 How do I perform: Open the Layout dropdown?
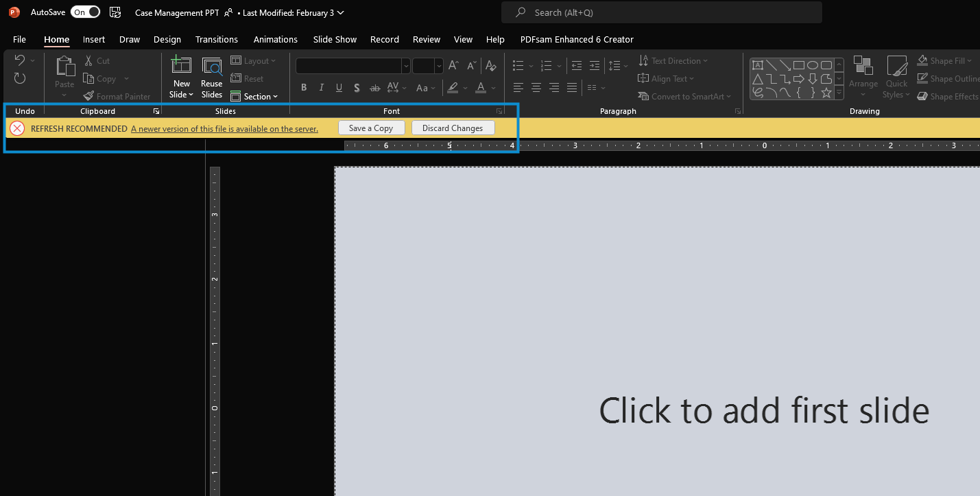coord(253,61)
